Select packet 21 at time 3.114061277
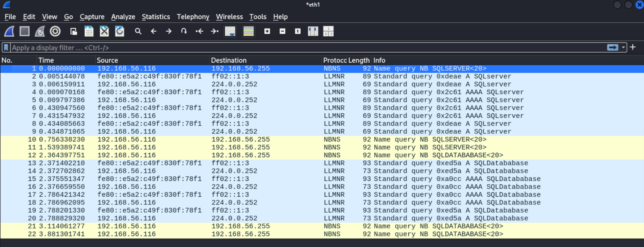 pyautogui.click(x=322, y=226)
